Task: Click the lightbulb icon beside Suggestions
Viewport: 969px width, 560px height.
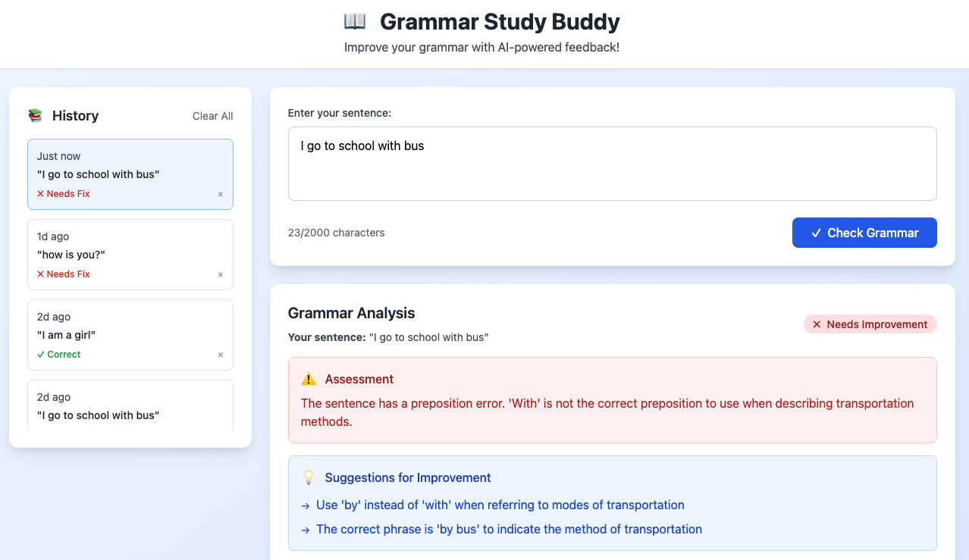Action: [x=308, y=477]
